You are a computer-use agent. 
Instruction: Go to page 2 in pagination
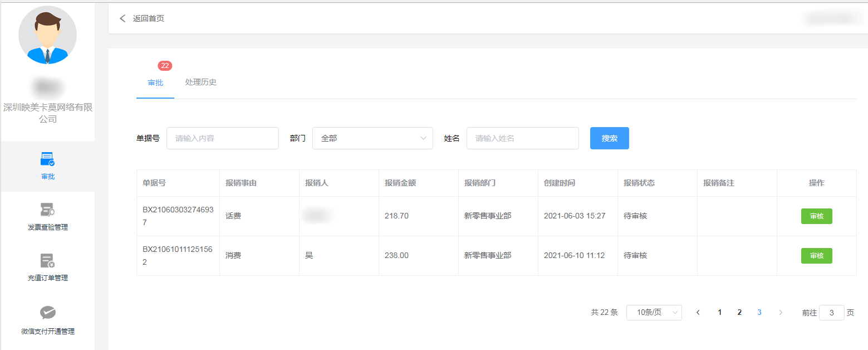point(739,313)
